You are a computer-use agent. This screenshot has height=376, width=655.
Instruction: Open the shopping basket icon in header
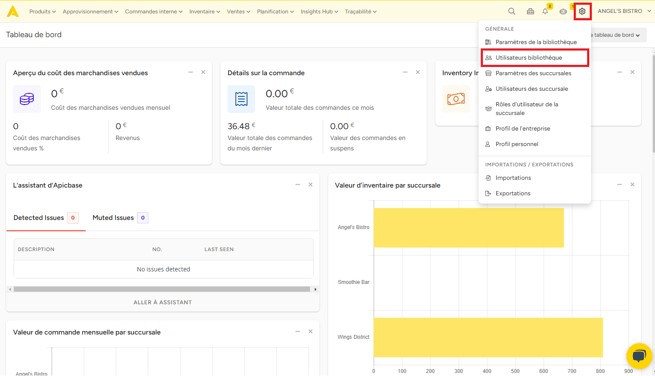coord(530,11)
